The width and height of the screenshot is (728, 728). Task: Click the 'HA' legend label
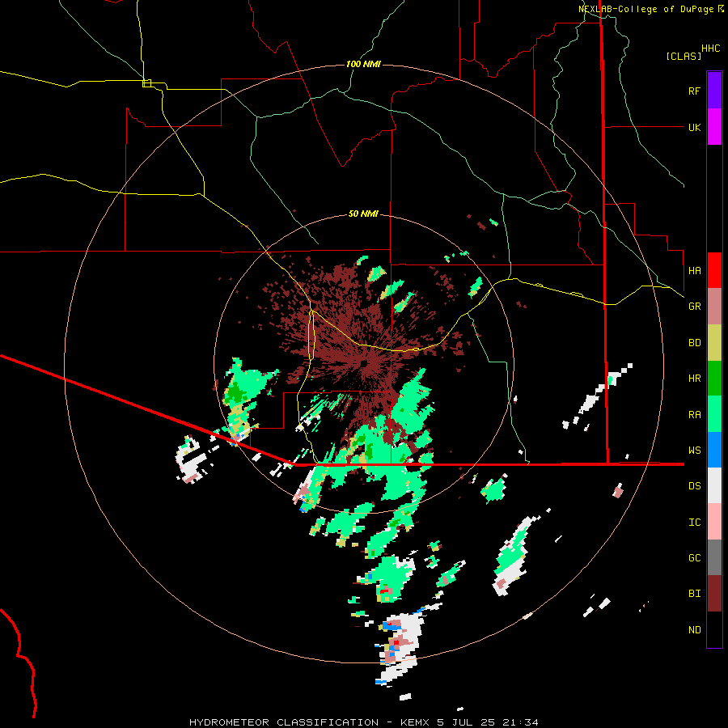click(x=694, y=271)
